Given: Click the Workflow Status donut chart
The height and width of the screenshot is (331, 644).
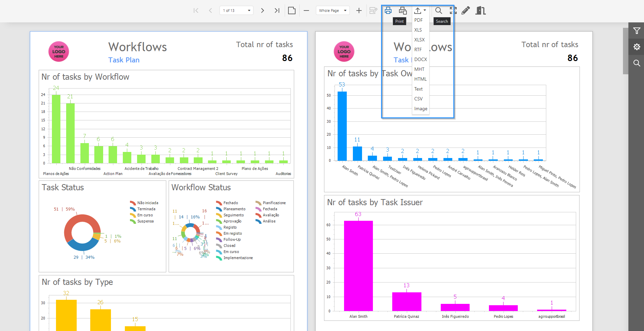Looking at the screenshot, I should (x=190, y=232).
